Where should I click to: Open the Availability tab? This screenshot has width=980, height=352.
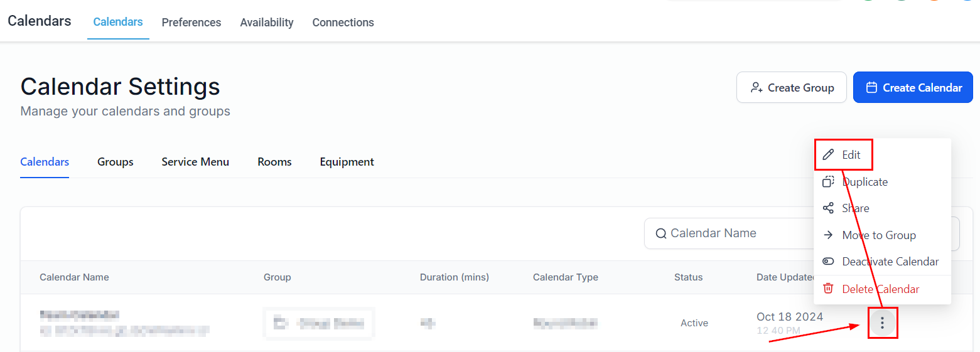tap(267, 23)
